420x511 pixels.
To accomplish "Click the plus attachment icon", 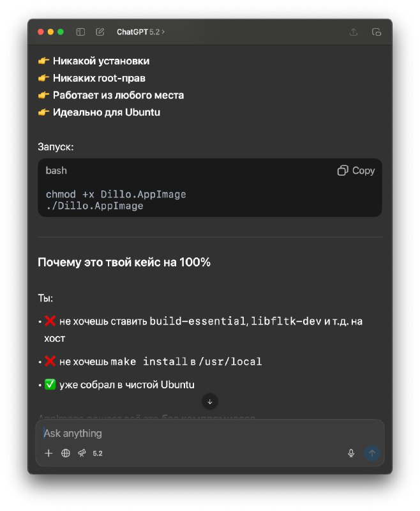I will [x=49, y=453].
